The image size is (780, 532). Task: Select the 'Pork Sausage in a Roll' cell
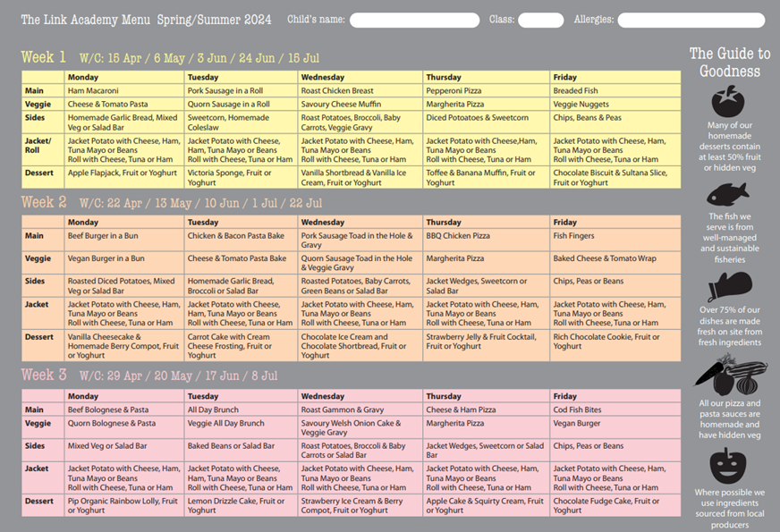coord(241,90)
